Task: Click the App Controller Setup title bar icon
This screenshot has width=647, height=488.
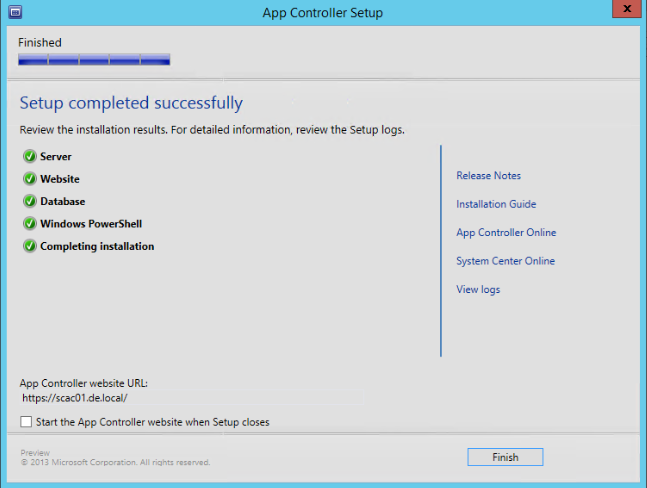Action: click(x=14, y=13)
